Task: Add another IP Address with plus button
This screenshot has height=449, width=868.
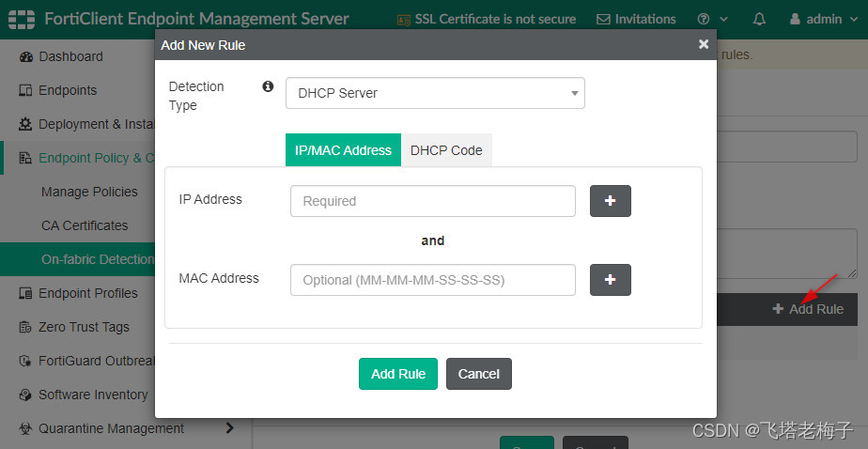Action: (x=610, y=201)
